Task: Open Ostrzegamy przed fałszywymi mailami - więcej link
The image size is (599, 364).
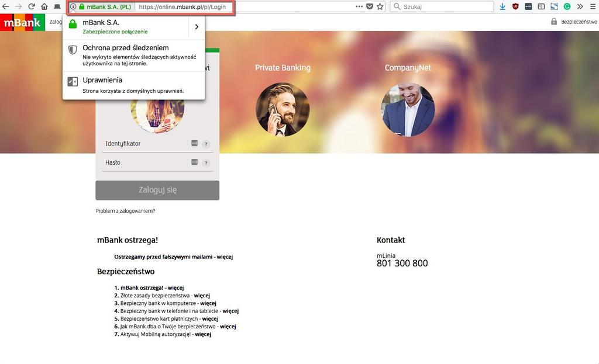Action: tap(173, 256)
